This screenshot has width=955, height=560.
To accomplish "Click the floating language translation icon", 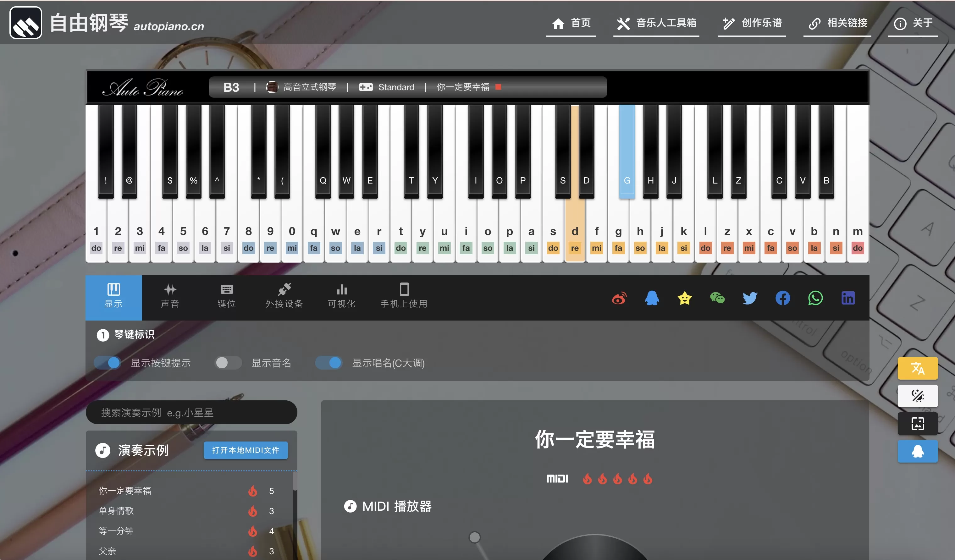I will tap(918, 368).
